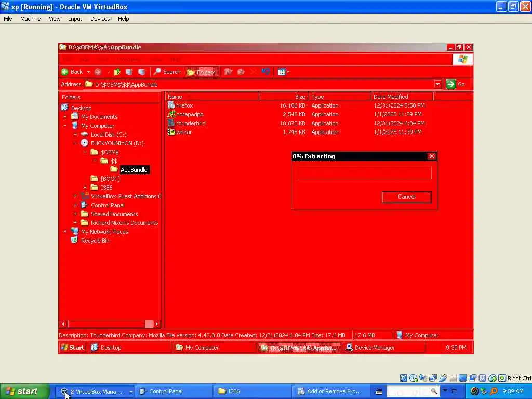Viewport: 532px width, 399px height.
Task: Switch to Desktop button in guest taskbar
Action: pos(130,348)
